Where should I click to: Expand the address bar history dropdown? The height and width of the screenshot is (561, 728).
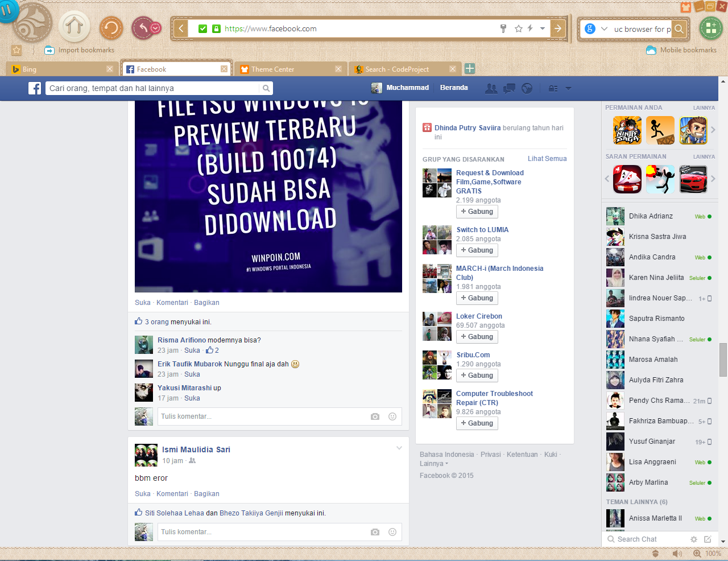[543, 28]
